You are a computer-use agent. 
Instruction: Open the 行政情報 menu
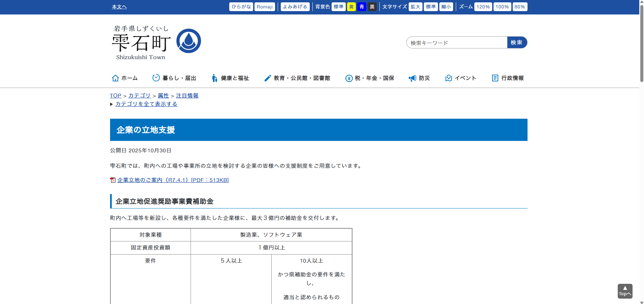click(x=508, y=78)
